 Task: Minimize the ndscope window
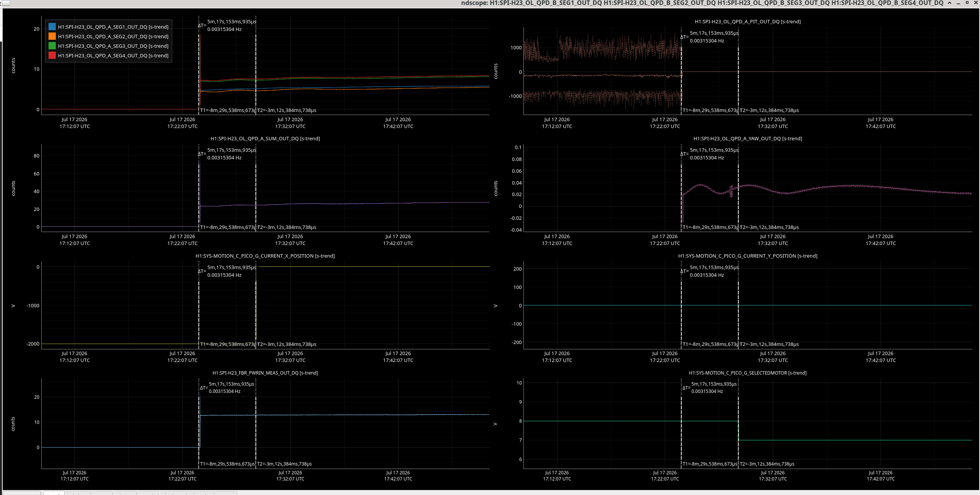[959, 3]
